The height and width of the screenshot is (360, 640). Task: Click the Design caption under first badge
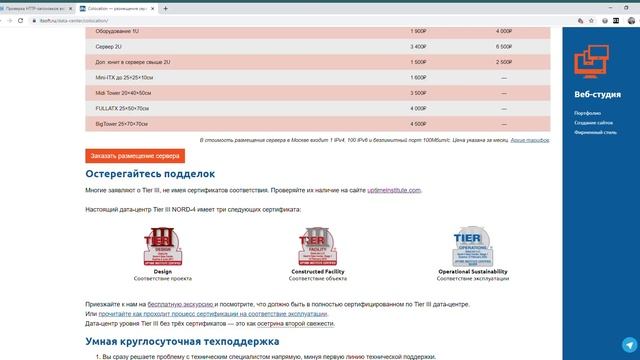pos(162,271)
